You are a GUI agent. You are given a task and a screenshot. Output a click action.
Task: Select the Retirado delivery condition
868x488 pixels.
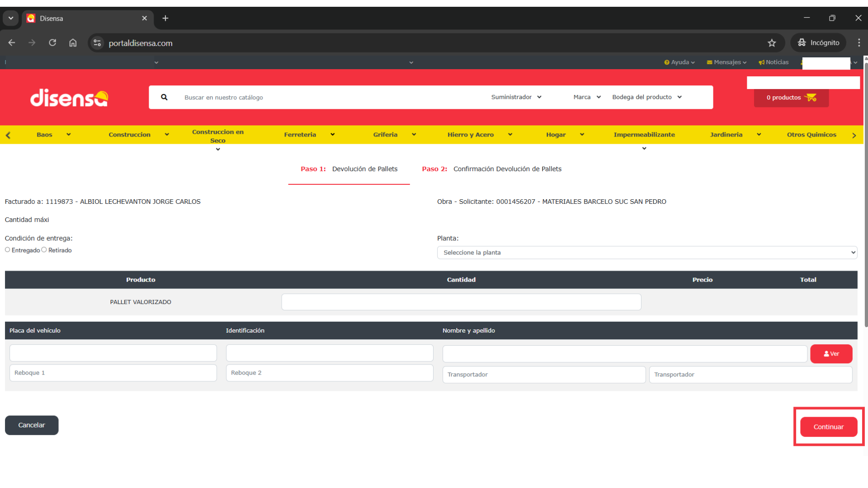[44, 250]
